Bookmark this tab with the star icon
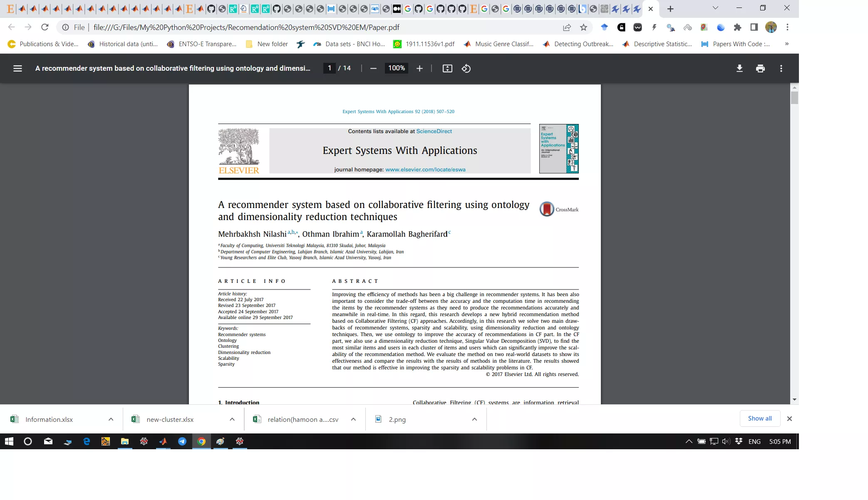868x500 pixels. pos(583,27)
